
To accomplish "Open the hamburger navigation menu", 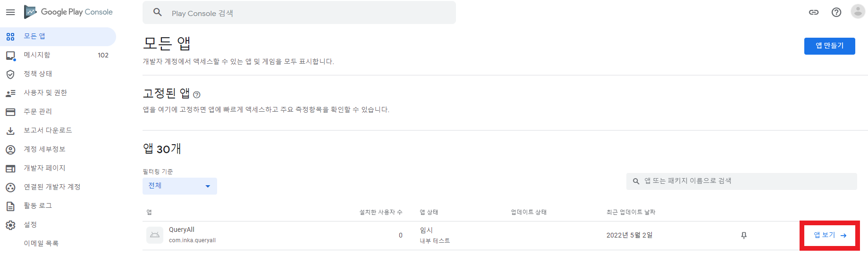I will pos(10,12).
